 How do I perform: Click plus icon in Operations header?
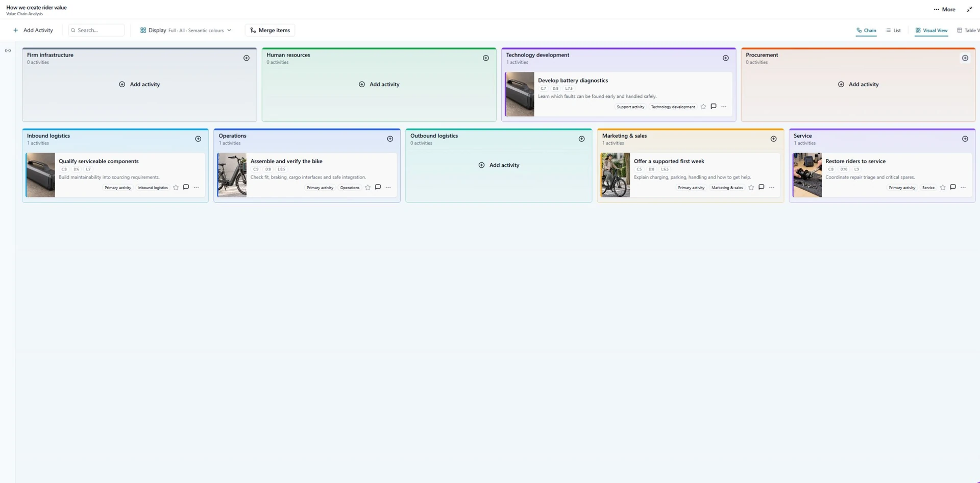(x=390, y=139)
